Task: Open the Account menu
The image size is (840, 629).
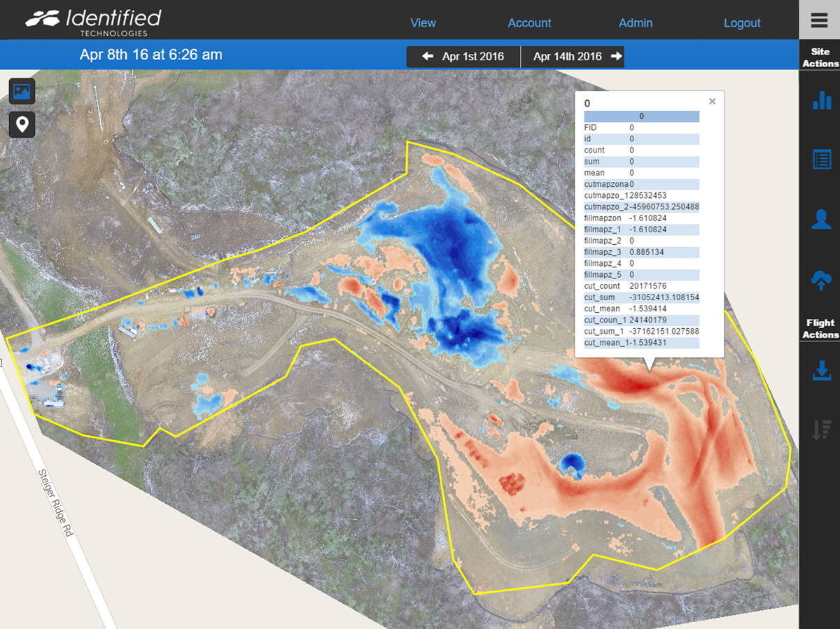Action: (529, 23)
